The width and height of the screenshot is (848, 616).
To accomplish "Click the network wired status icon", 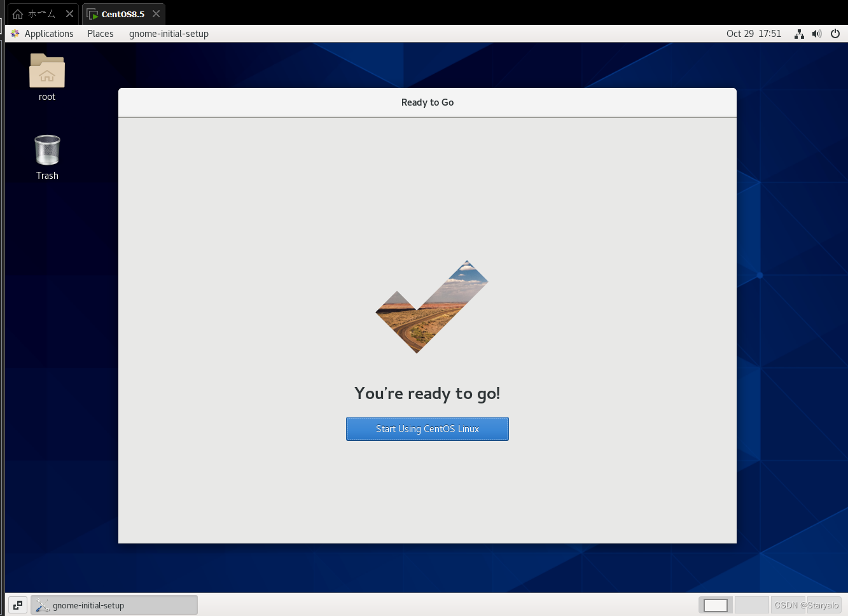I will [x=799, y=34].
